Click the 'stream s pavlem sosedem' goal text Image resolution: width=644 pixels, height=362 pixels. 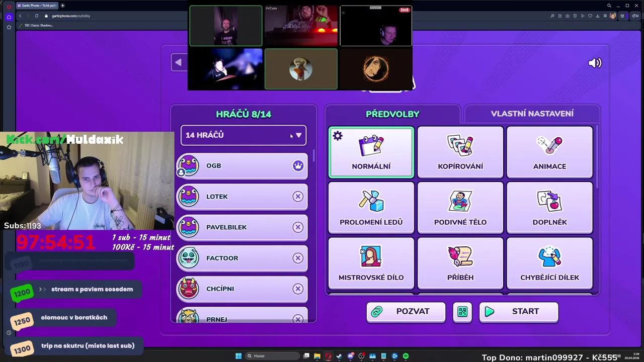[x=92, y=289]
